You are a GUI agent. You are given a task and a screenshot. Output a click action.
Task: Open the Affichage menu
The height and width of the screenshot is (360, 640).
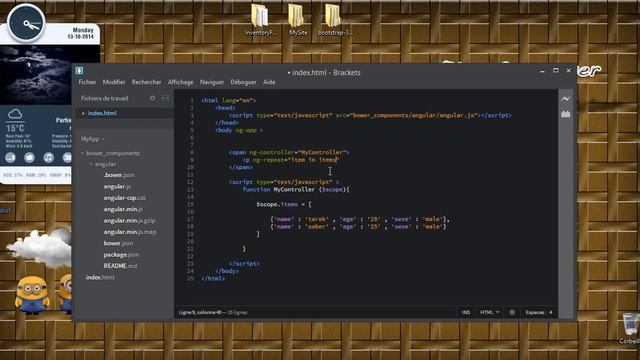click(x=180, y=82)
